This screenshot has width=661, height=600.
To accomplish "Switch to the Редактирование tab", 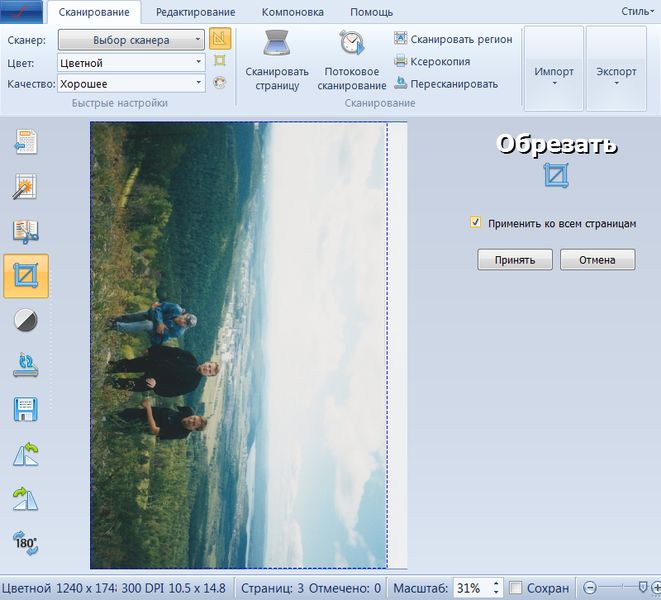I will click(x=195, y=13).
